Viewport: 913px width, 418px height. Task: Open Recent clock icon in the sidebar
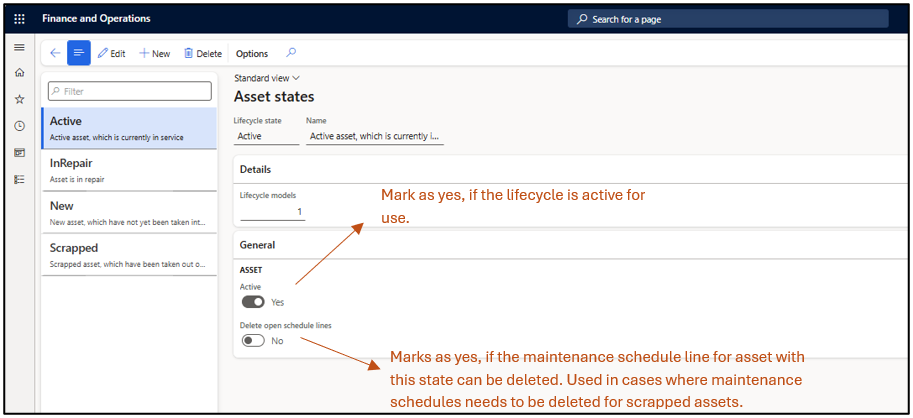(x=19, y=126)
